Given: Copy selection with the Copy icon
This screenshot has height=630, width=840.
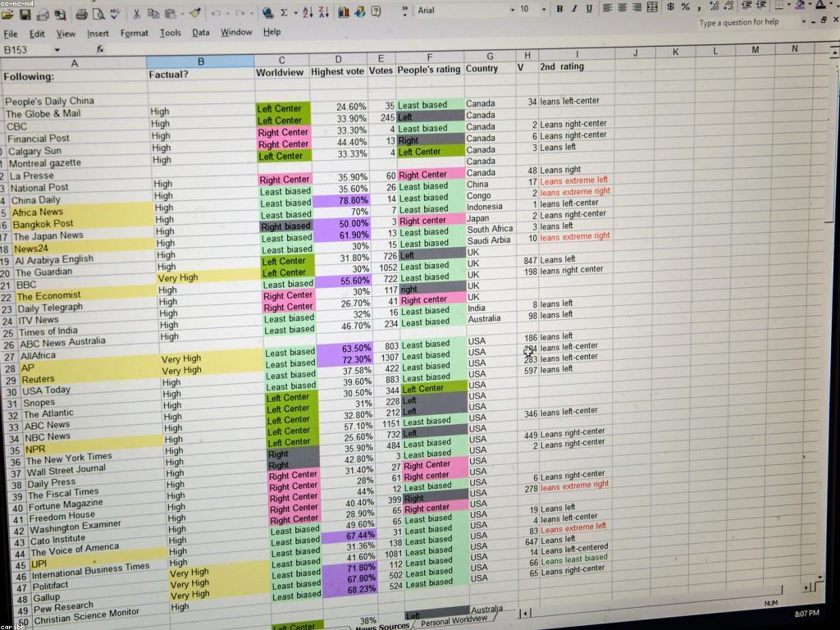Looking at the screenshot, I should pos(153,14).
